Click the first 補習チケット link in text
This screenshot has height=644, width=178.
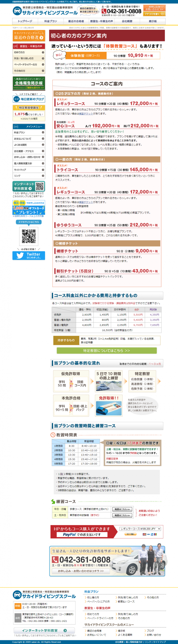(x=86, y=114)
